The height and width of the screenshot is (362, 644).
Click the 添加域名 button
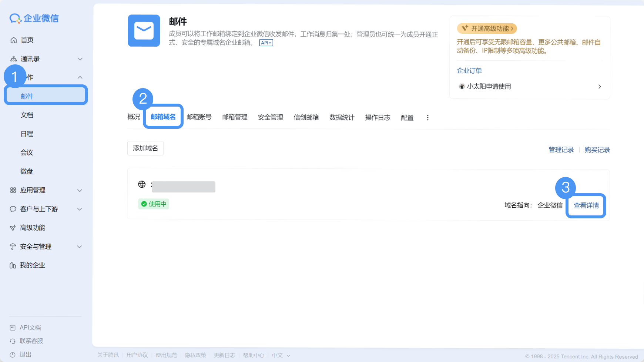coord(145,148)
